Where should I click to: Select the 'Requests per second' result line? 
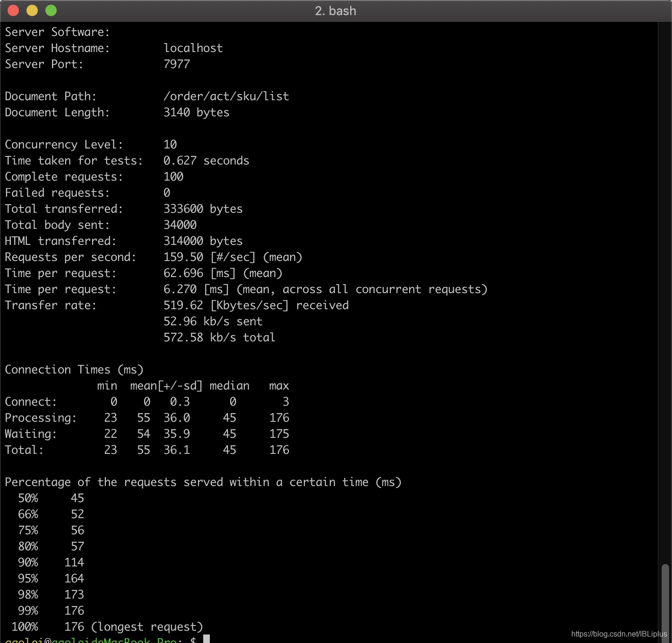(153, 257)
